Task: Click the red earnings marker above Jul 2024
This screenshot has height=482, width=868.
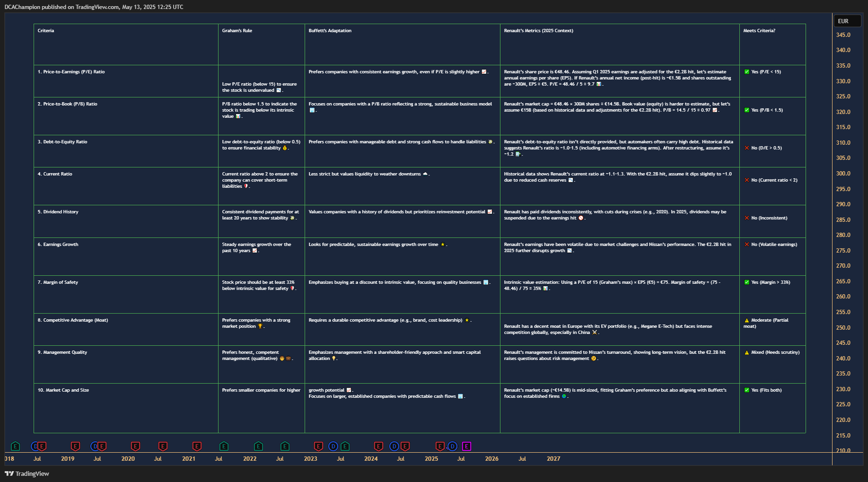Action: click(405, 446)
